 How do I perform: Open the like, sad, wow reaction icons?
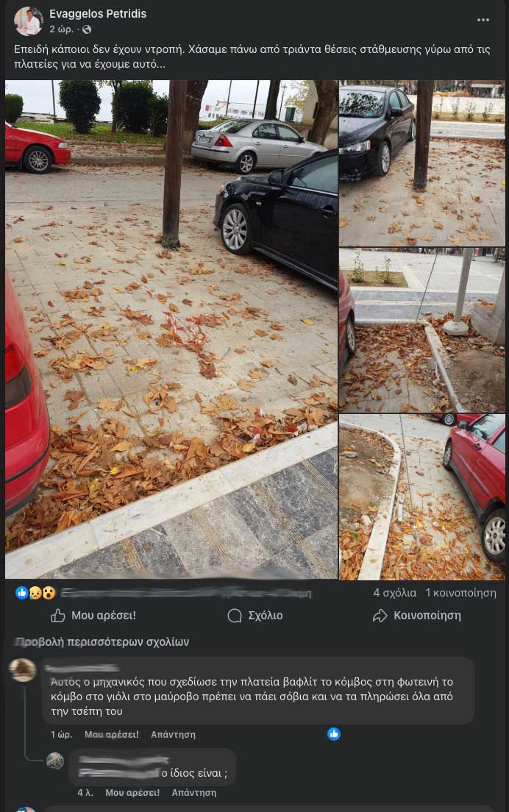[35, 593]
